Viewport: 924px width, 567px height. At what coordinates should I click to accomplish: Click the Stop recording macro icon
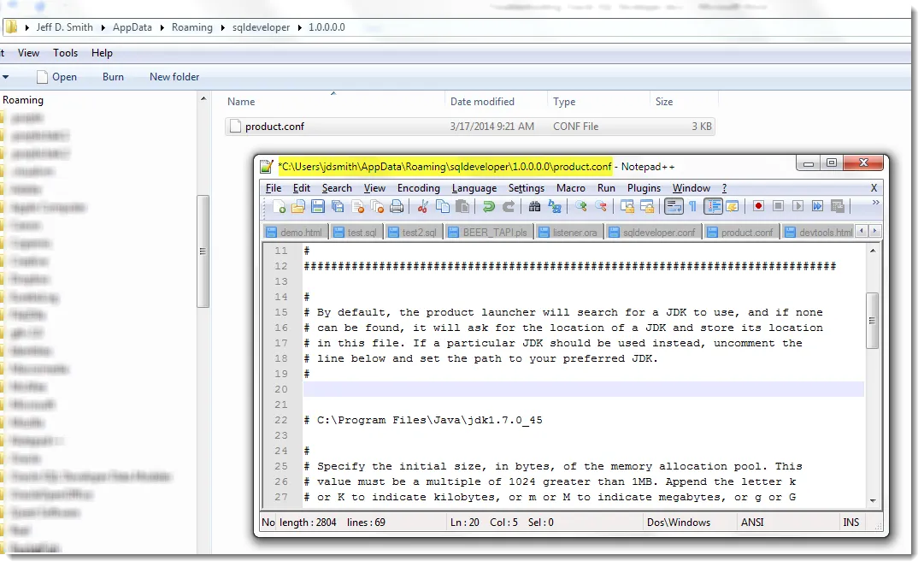click(778, 206)
